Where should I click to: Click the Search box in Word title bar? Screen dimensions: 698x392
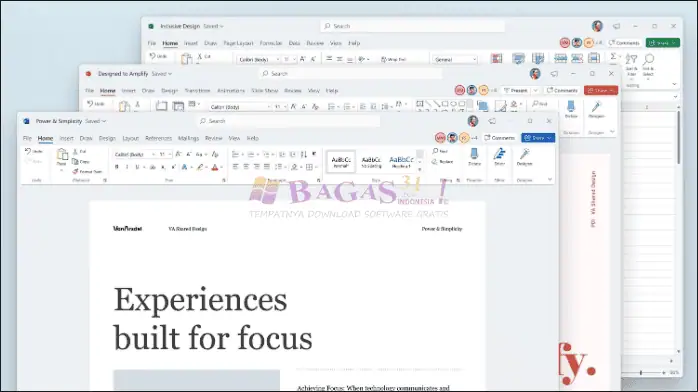click(288, 121)
